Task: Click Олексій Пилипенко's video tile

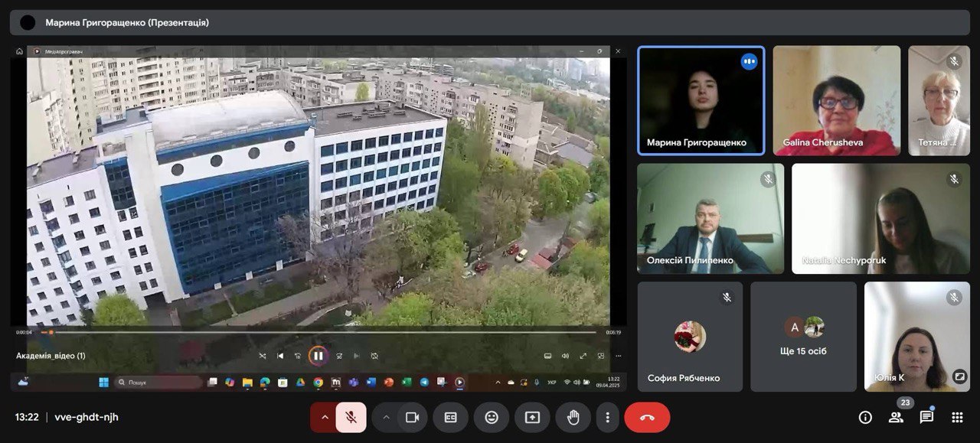Action: (710, 218)
